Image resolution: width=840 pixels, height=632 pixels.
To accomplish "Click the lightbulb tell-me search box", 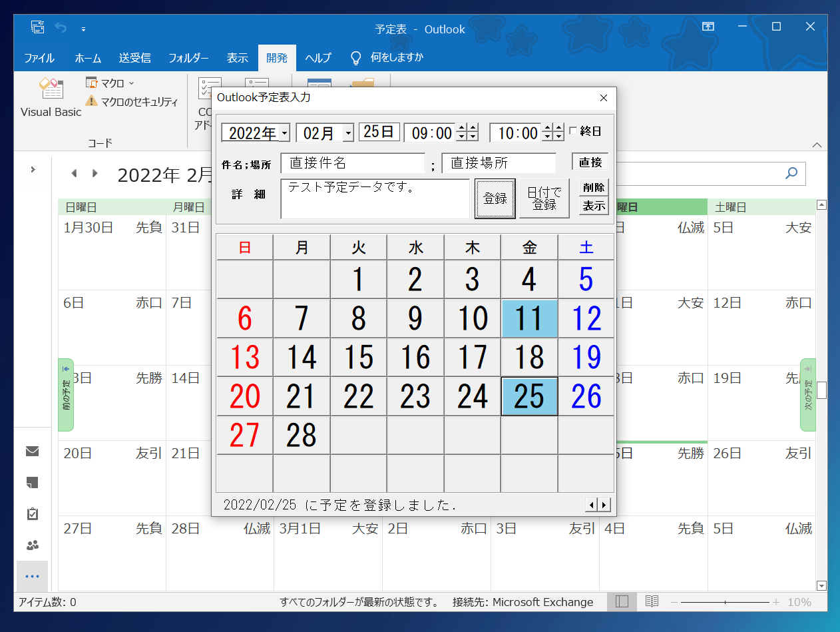I will [387, 57].
